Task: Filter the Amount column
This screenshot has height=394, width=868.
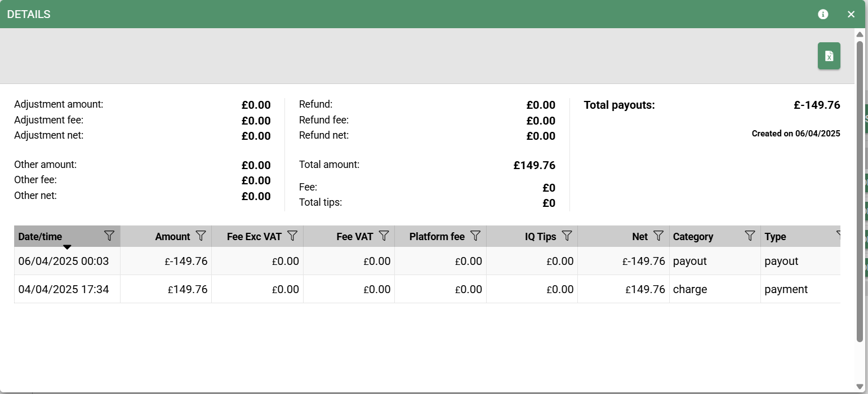Action: (201, 236)
